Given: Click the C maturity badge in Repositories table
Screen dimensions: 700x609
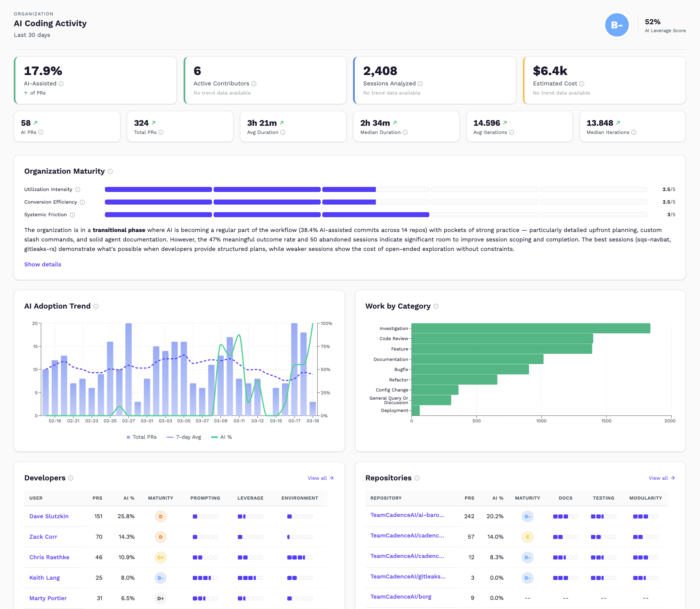Looking at the screenshot, I should 527,537.
